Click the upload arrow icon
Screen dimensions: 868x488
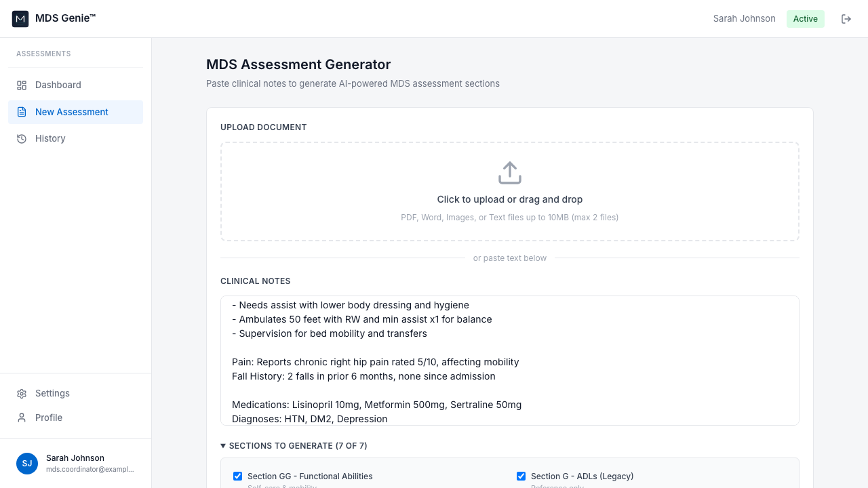point(510,172)
